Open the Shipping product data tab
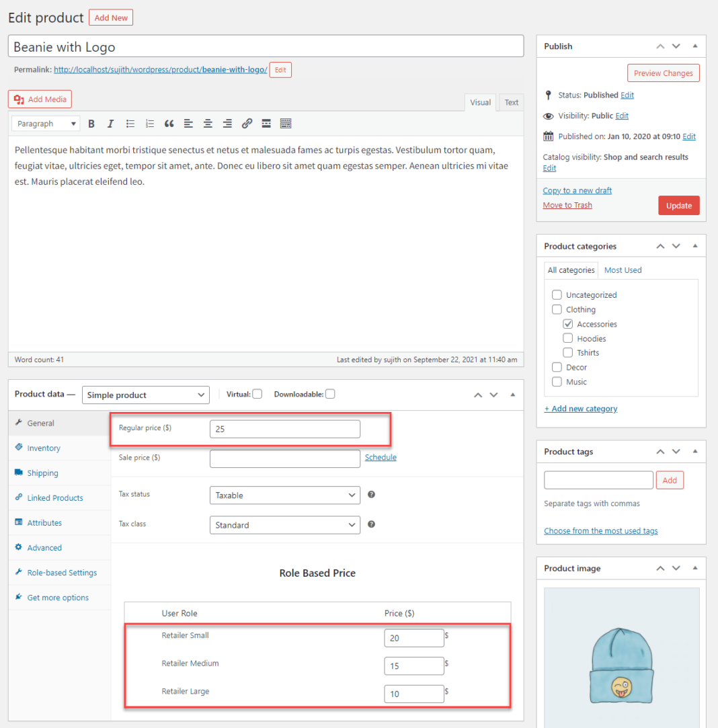The height and width of the screenshot is (728, 718). coord(59,473)
